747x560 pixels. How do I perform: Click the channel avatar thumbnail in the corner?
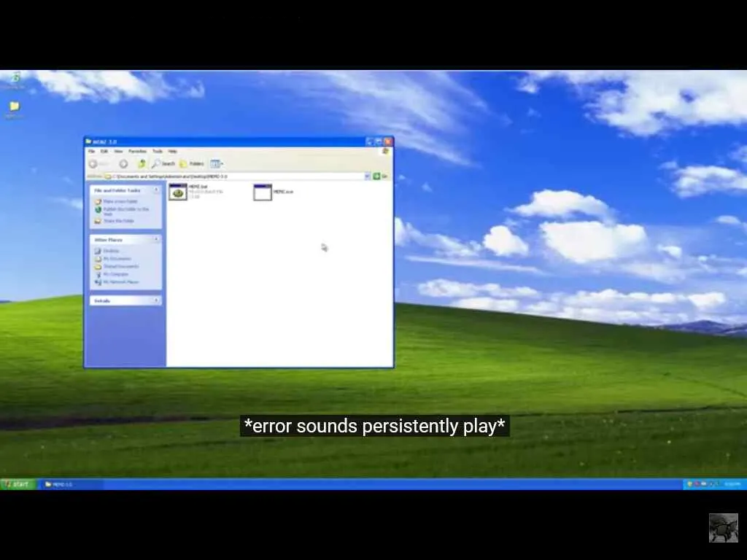point(723,528)
